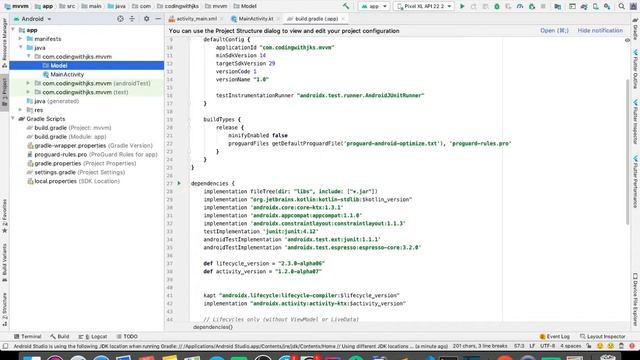Open the app run configuration dropdown
The width and height of the screenshot is (640, 360).
coord(373,6)
